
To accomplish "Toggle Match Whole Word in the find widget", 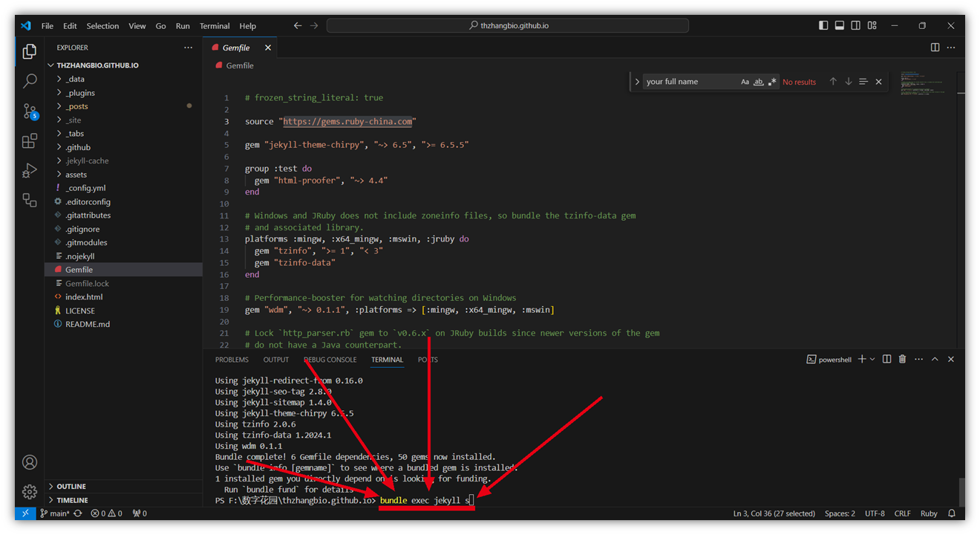I will pos(758,82).
